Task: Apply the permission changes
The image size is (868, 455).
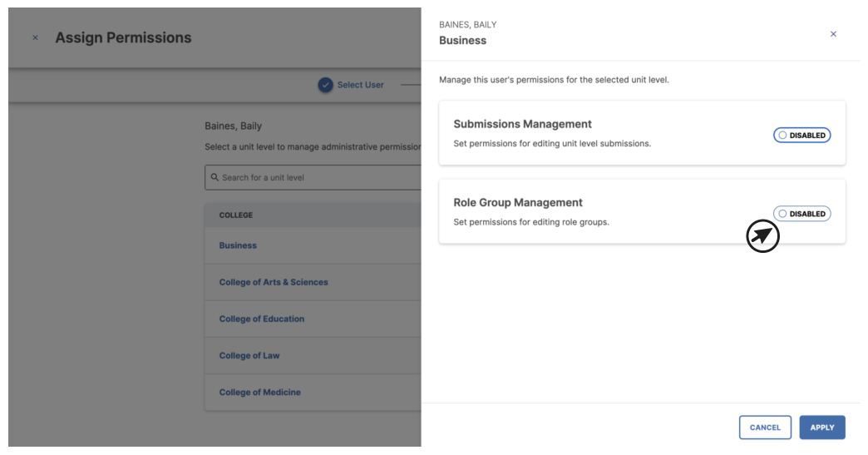Action: 821,428
